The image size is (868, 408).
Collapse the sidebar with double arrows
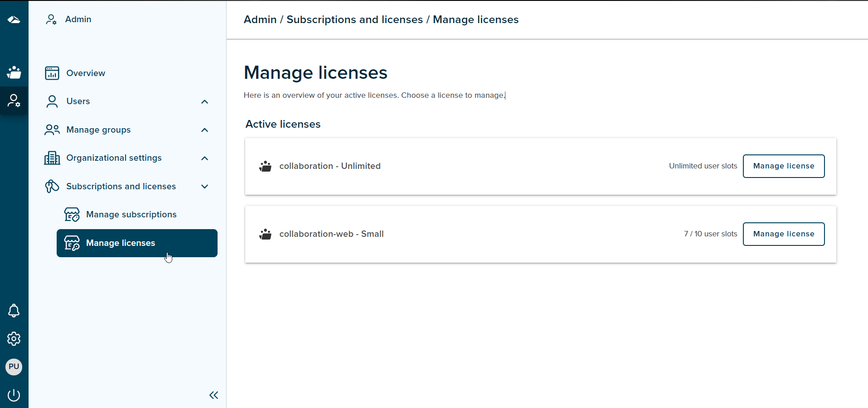tap(213, 395)
